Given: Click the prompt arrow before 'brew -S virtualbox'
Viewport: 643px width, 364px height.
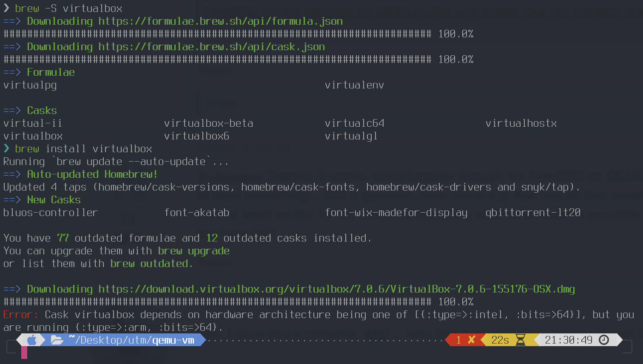Looking at the screenshot, I should (6, 8).
